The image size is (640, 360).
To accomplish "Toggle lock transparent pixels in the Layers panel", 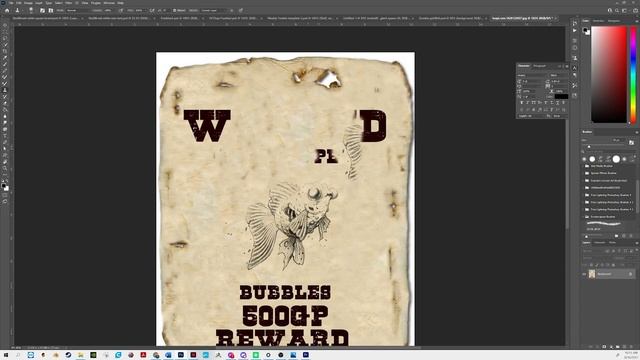I will 592,264.
